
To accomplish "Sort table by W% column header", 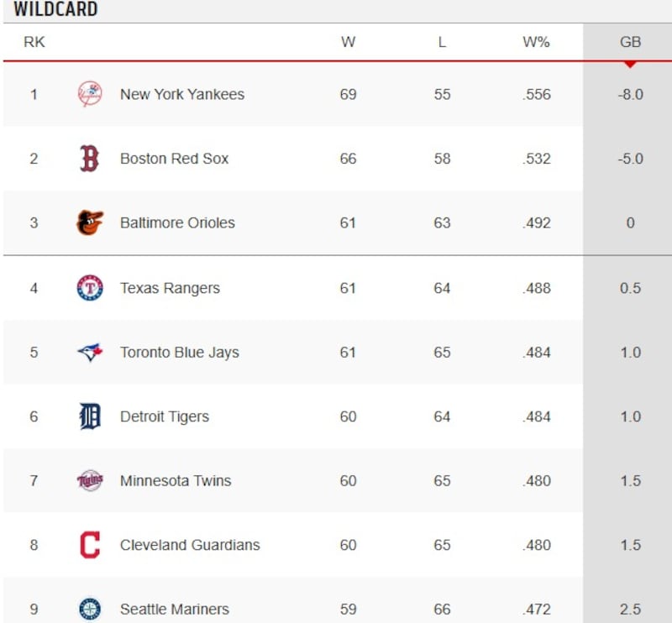I will [x=536, y=42].
